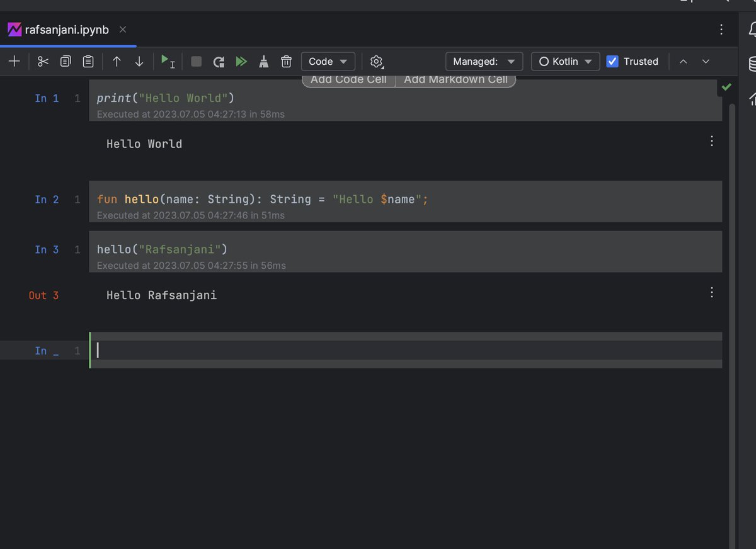Viewport: 756px width, 549px height.
Task: Open the tab options three-dot menu
Action: (721, 30)
